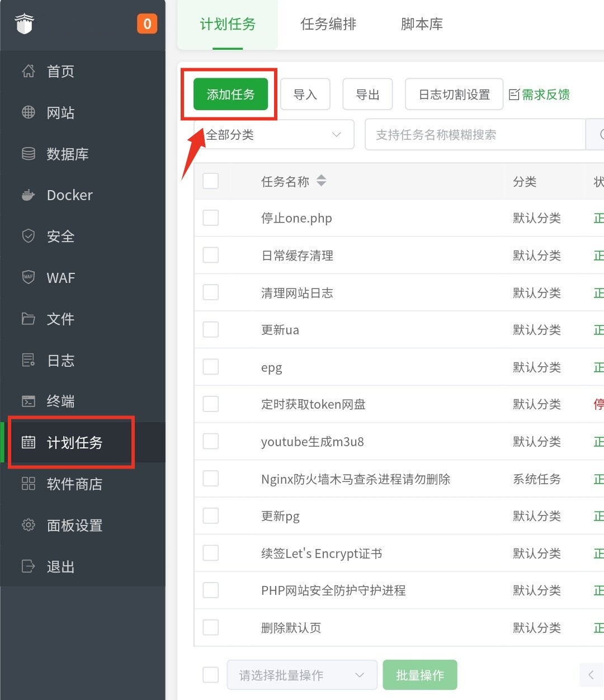
Task: Check the box for PHP网站安全防护守护进程
Action: [x=211, y=590]
